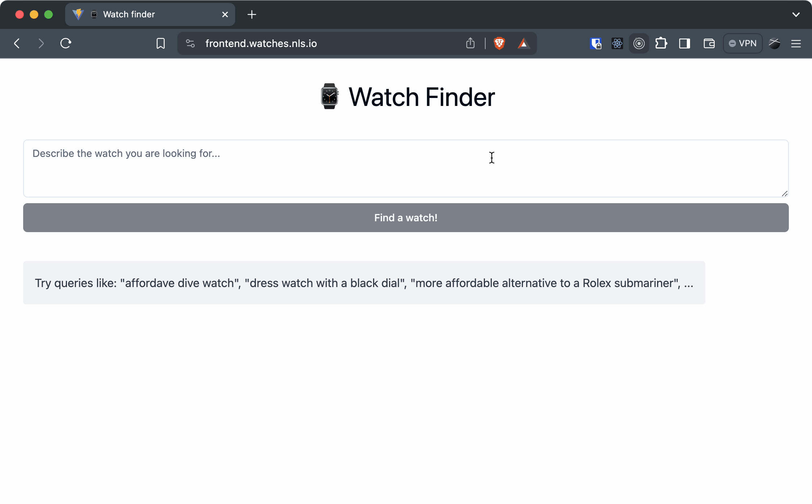Screen dimensions: 812x504
Task: Toggle the browser sidebar panel
Action: [684, 43]
